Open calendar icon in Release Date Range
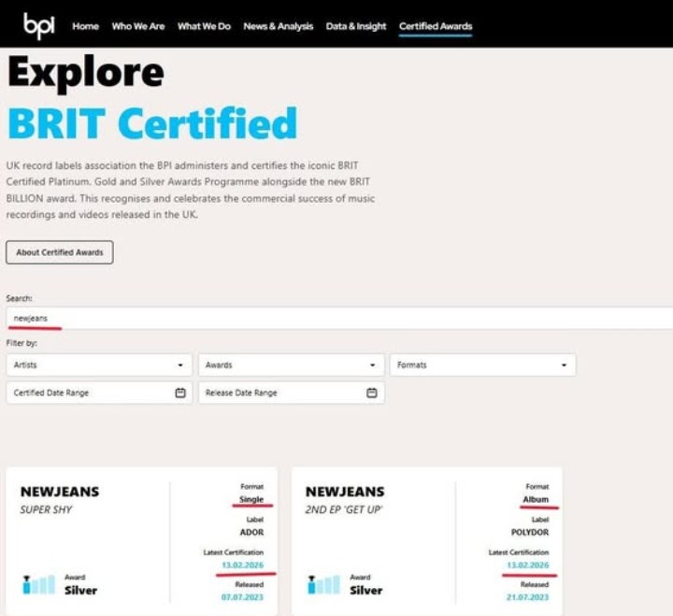Image resolution: width=673 pixels, height=616 pixels. [371, 393]
